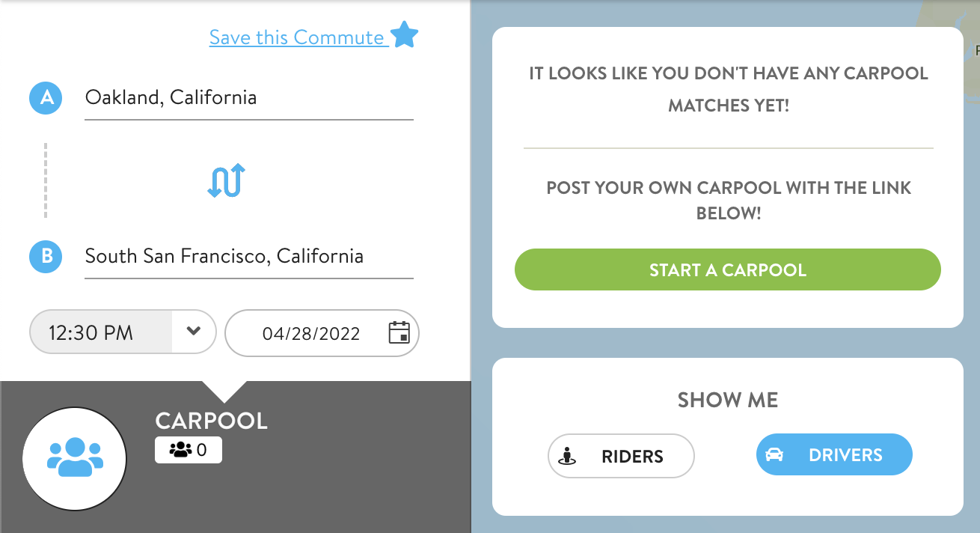The height and width of the screenshot is (533, 980).
Task: Click the carpool count badge showing 0
Action: pyautogui.click(x=189, y=450)
